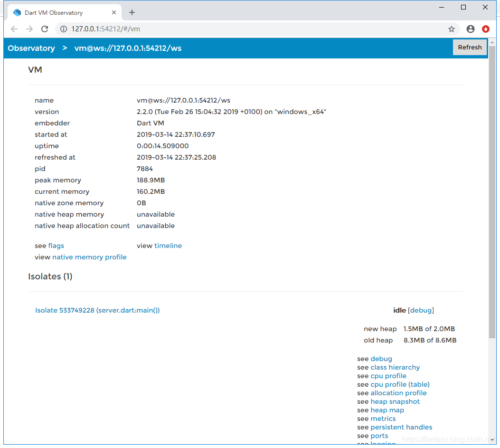The height and width of the screenshot is (448, 500).
Task: View the class hierarchy link
Action: [x=395, y=367]
